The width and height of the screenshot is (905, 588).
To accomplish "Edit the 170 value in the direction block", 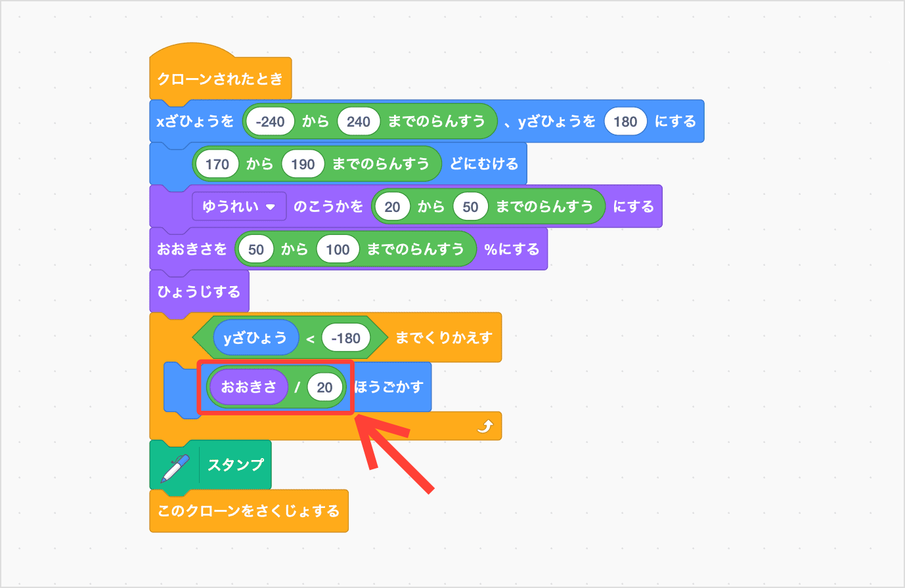I will (217, 164).
